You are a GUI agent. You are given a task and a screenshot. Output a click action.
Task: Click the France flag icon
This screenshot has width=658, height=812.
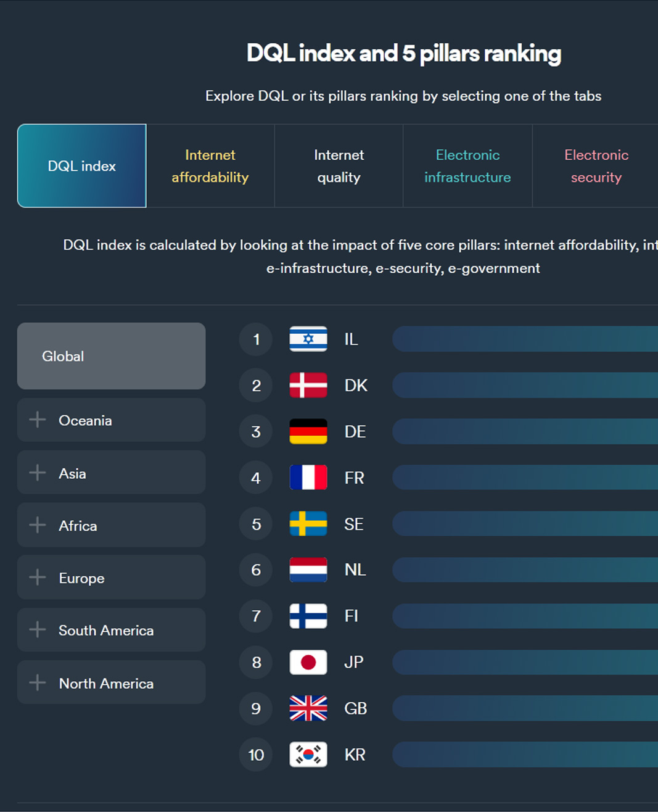pos(308,478)
